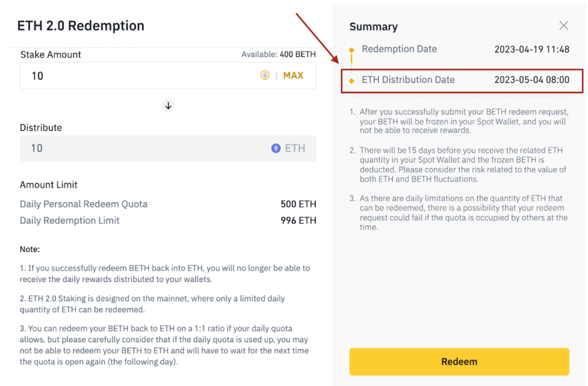
Task: Select the Distribute amount showing 10
Action: point(36,148)
